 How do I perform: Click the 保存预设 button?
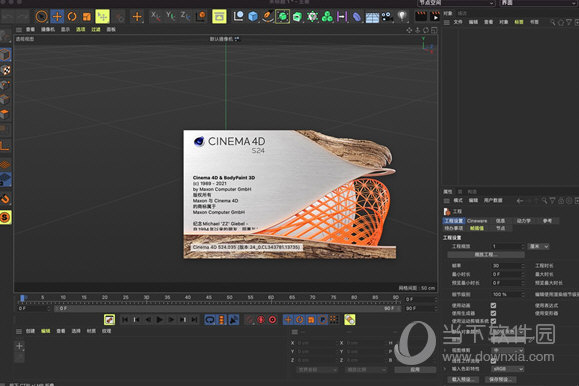(501, 380)
